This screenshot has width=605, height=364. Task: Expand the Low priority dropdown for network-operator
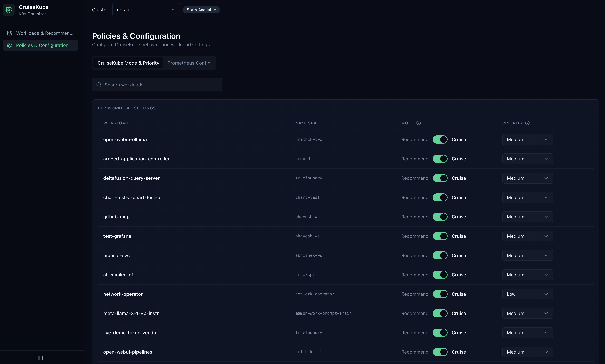coord(528,294)
